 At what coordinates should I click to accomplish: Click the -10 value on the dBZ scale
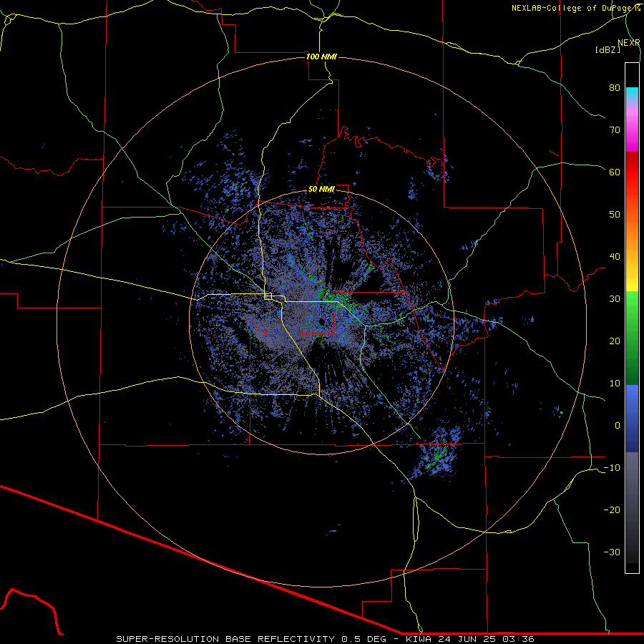point(612,468)
